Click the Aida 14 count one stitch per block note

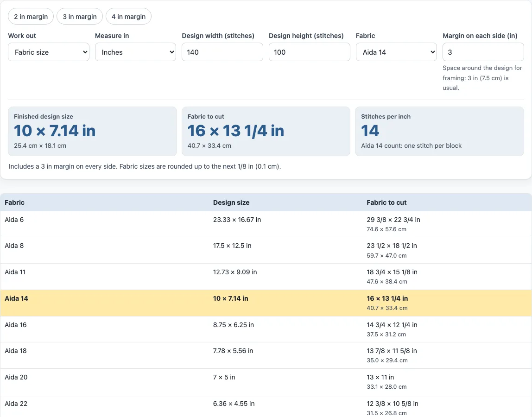coord(411,145)
